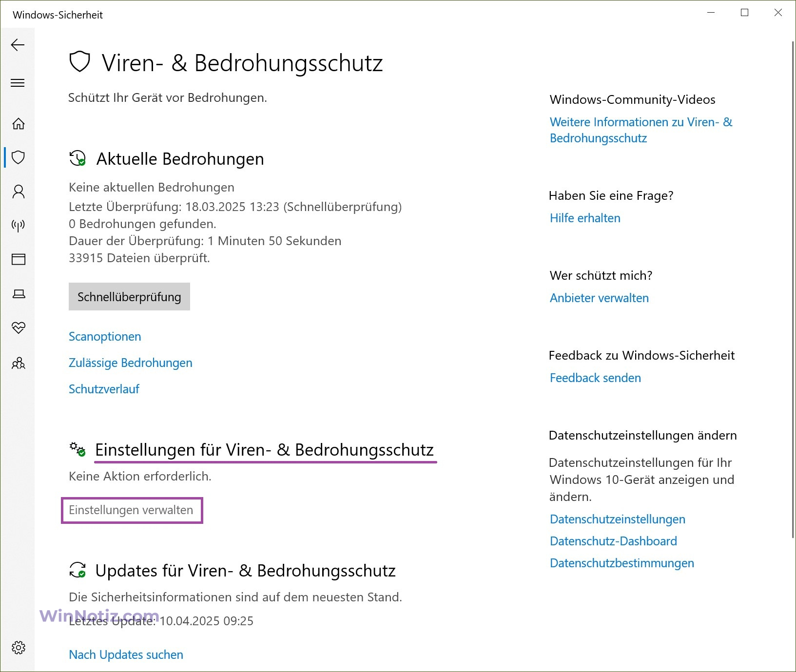The height and width of the screenshot is (672, 796).
Task: Open device security laptop icon
Action: pos(19,294)
